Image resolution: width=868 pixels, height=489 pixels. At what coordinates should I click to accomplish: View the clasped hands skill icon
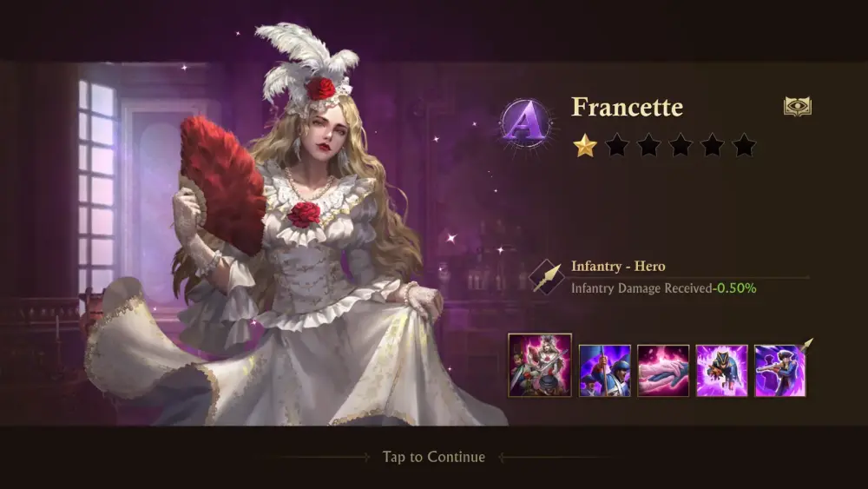[663, 371]
